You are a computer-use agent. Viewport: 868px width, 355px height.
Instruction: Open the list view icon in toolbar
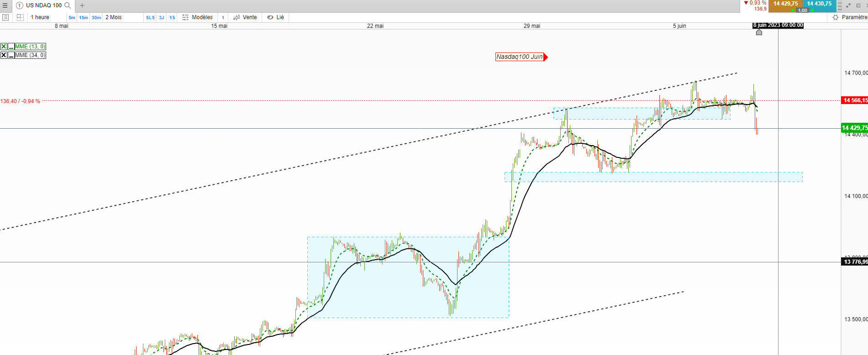tap(5, 17)
